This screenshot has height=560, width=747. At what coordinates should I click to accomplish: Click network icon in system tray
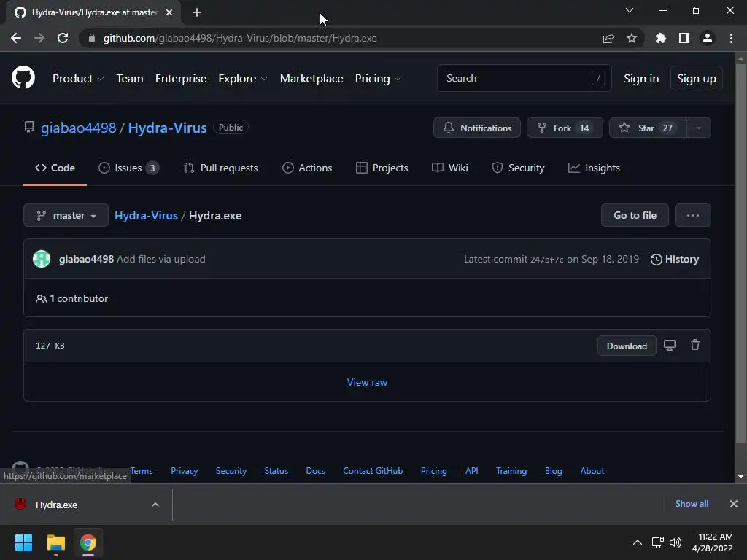[657, 542]
